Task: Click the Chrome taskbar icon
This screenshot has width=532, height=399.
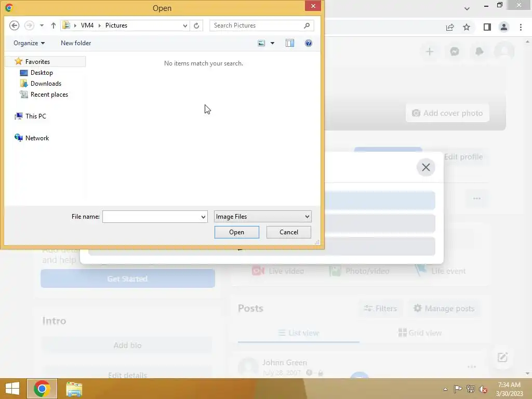Action: [x=42, y=389]
